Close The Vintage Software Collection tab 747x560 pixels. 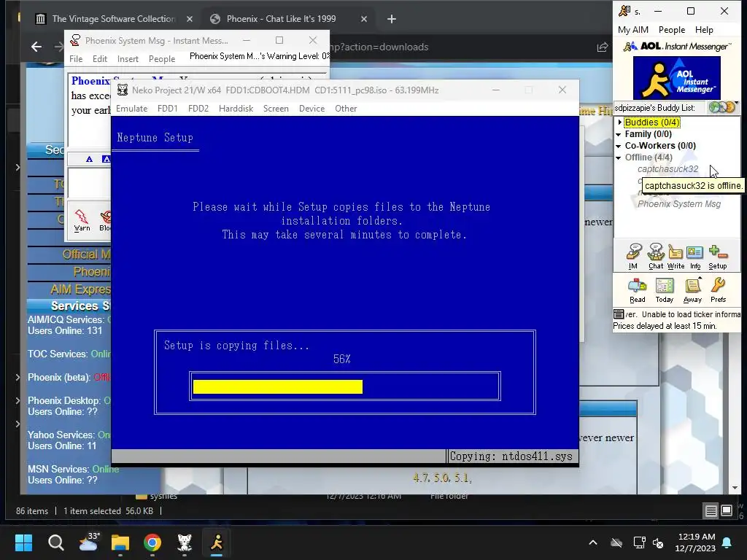point(190,19)
